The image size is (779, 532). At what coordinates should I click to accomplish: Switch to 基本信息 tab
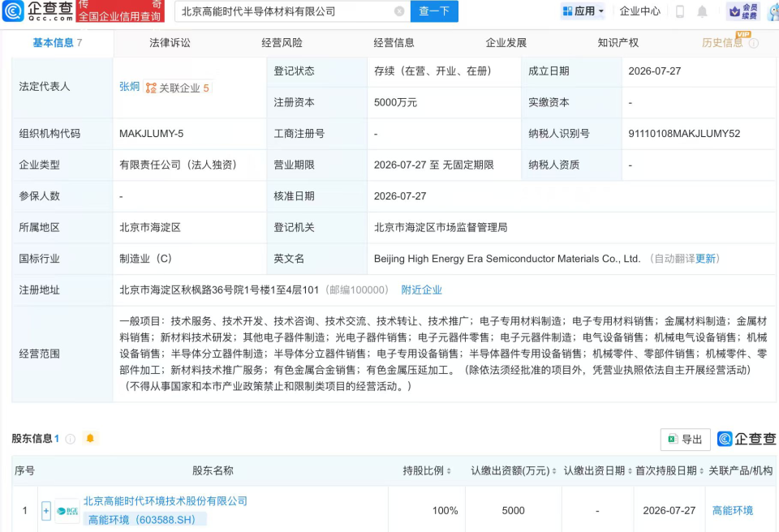[57, 43]
